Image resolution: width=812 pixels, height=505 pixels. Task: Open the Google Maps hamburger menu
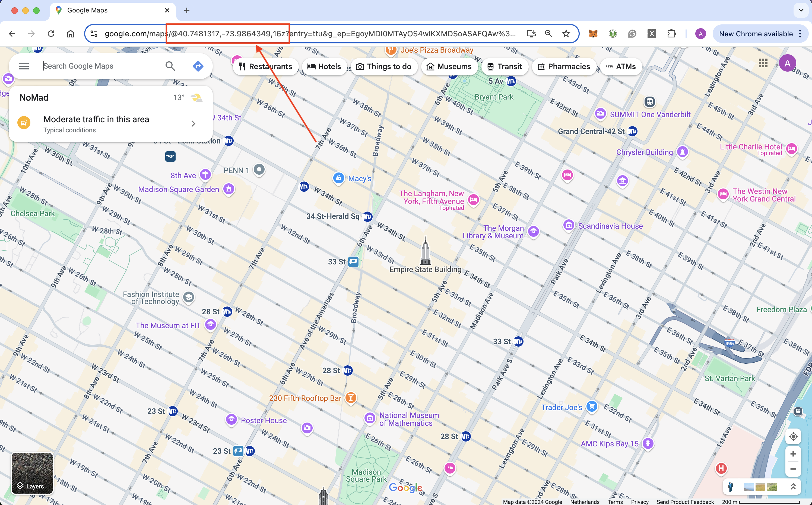[x=24, y=66]
